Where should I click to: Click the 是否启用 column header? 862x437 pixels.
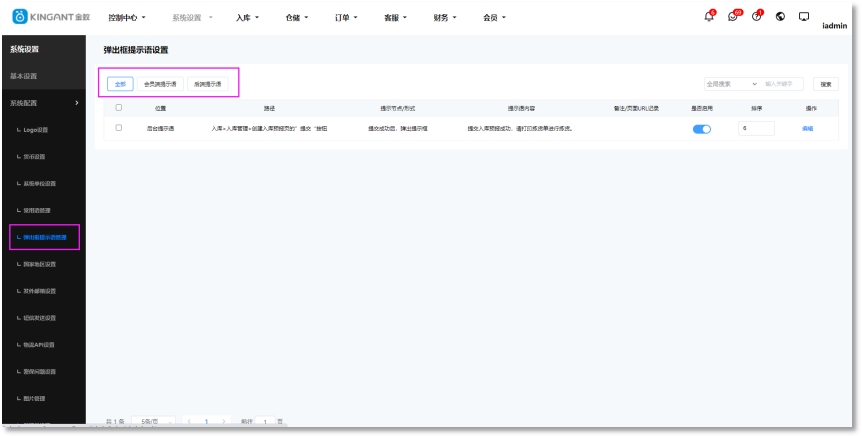click(702, 108)
